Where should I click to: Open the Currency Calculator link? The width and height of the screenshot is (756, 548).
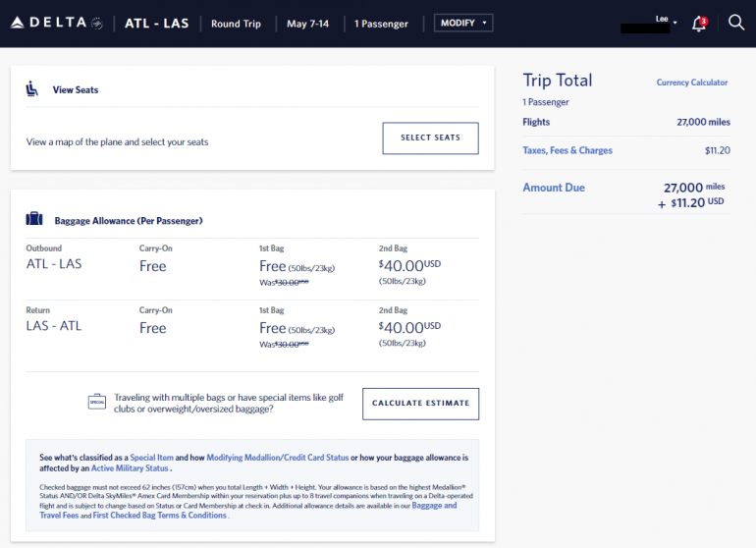click(692, 82)
